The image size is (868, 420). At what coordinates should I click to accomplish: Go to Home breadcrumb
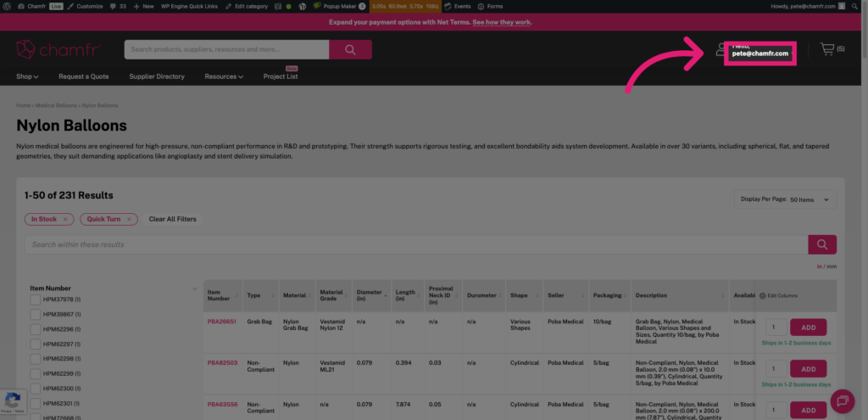click(x=23, y=105)
